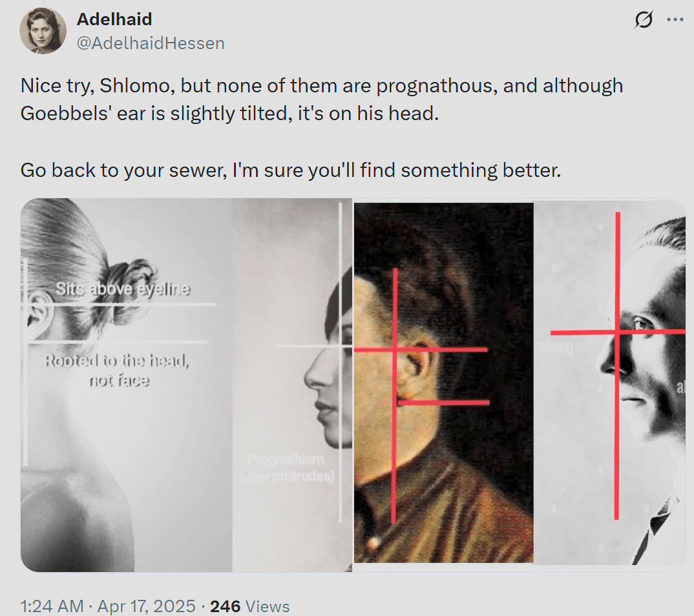Open the color painted portrait image

(443, 383)
